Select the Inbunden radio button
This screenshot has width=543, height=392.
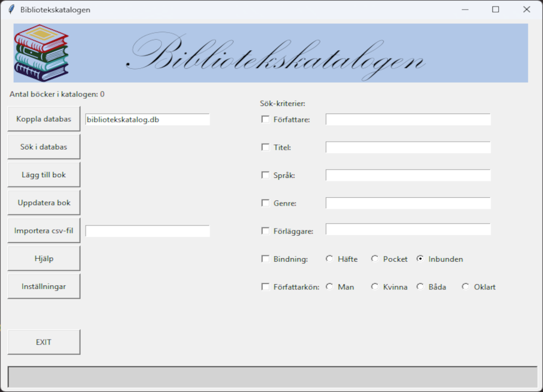coord(420,259)
